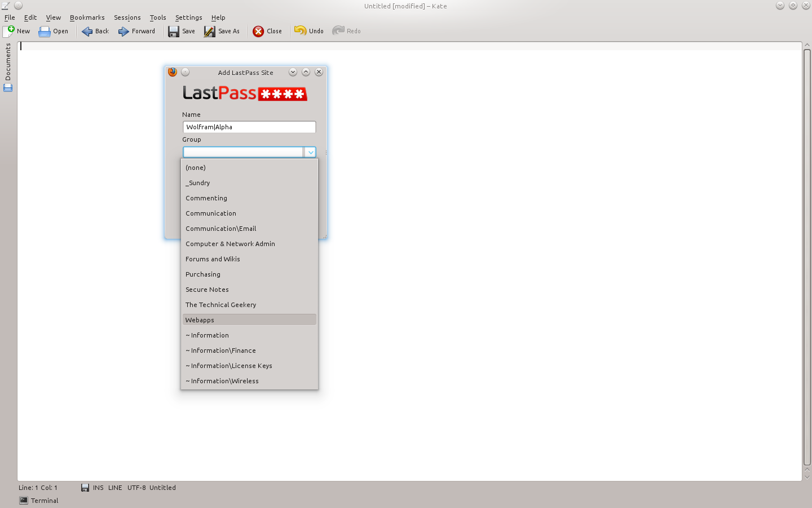
Task: Click the Kate window pin button in titlebar
Action: [18, 6]
